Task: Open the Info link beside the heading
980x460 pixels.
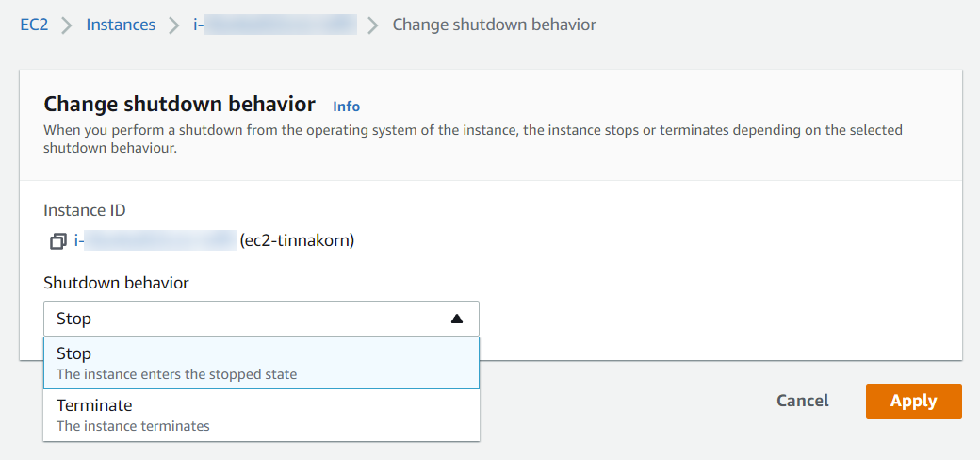Action: point(346,107)
